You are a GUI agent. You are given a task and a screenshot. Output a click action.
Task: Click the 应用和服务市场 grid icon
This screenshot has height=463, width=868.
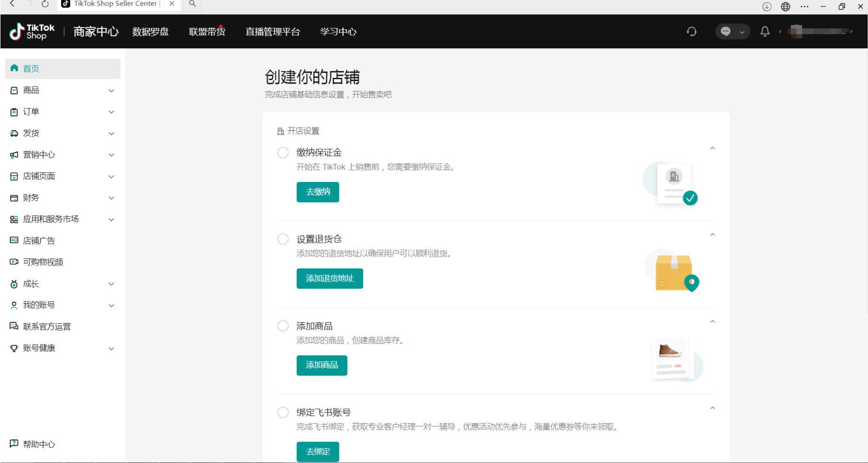(14, 219)
